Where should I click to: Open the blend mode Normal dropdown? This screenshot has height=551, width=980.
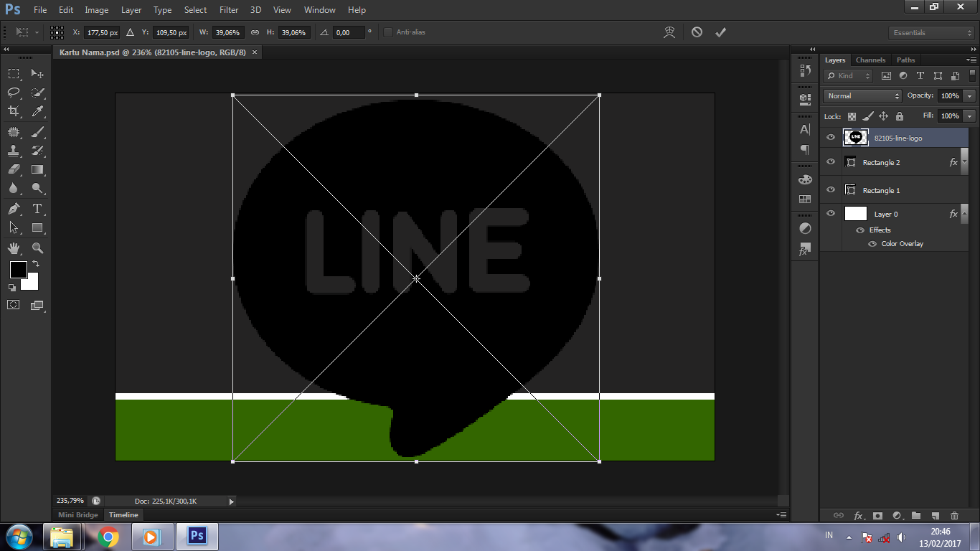click(x=862, y=96)
